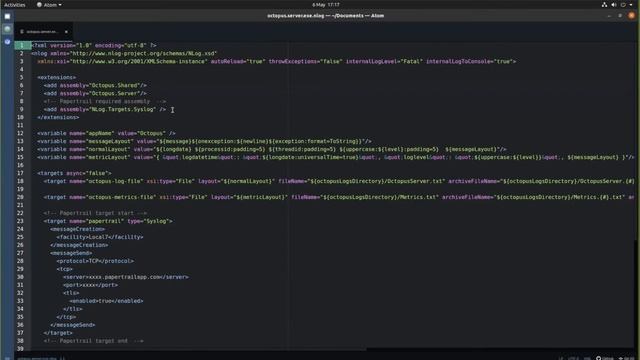Viewport: 640px width, 360px height.
Task: Click the variable name="normalLayout" line
Action: point(272,149)
